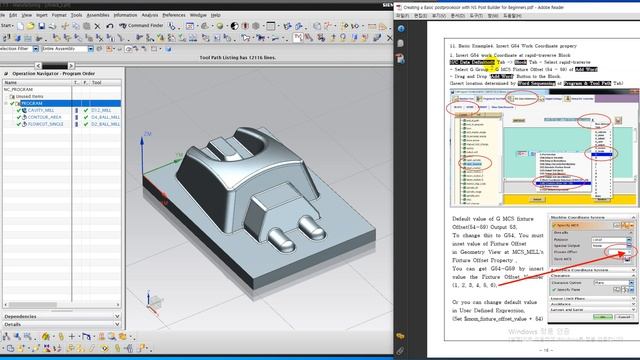
Task: Open the Analysis menu in NX
Action: tap(150, 15)
